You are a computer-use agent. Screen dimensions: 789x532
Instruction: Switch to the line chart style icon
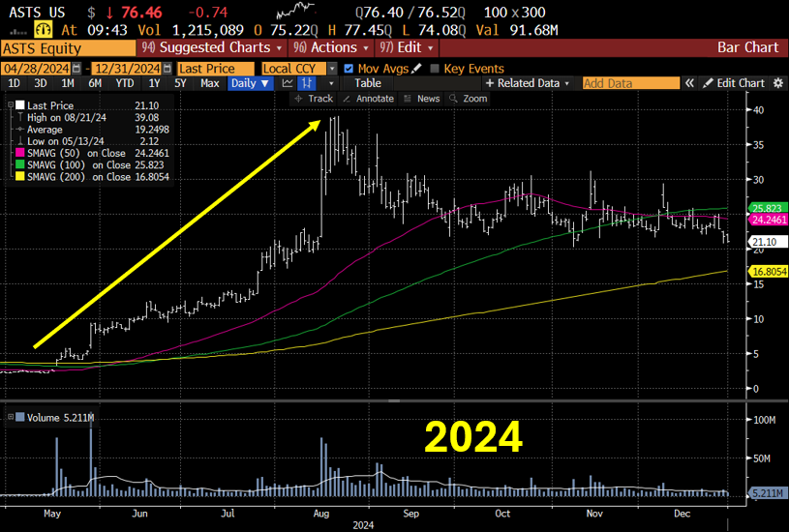288,83
